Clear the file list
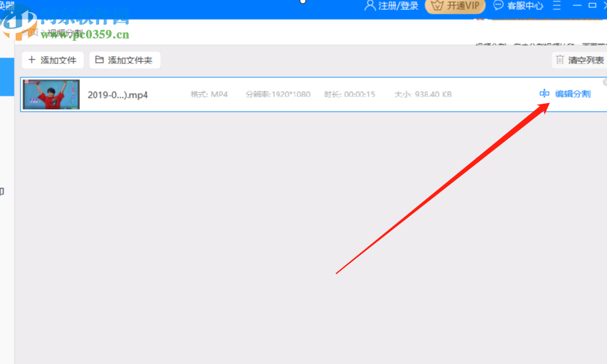This screenshot has height=364, width=607. (579, 60)
